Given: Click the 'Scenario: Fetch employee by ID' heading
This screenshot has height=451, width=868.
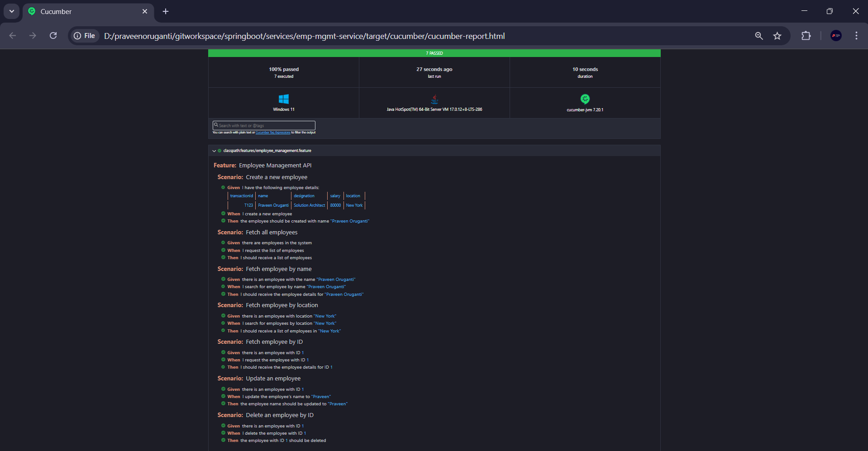Looking at the screenshot, I should [260, 342].
